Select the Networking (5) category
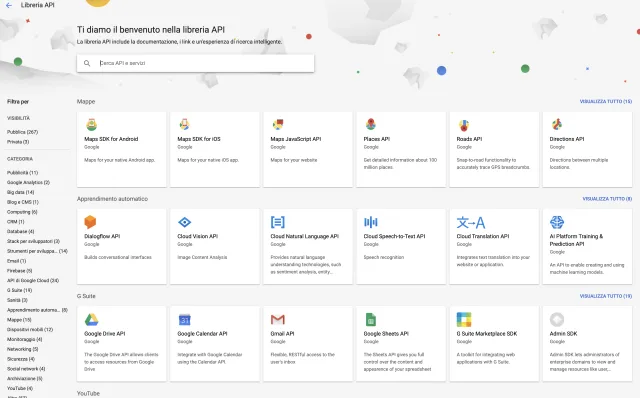This screenshot has width=640, height=398. [22, 349]
